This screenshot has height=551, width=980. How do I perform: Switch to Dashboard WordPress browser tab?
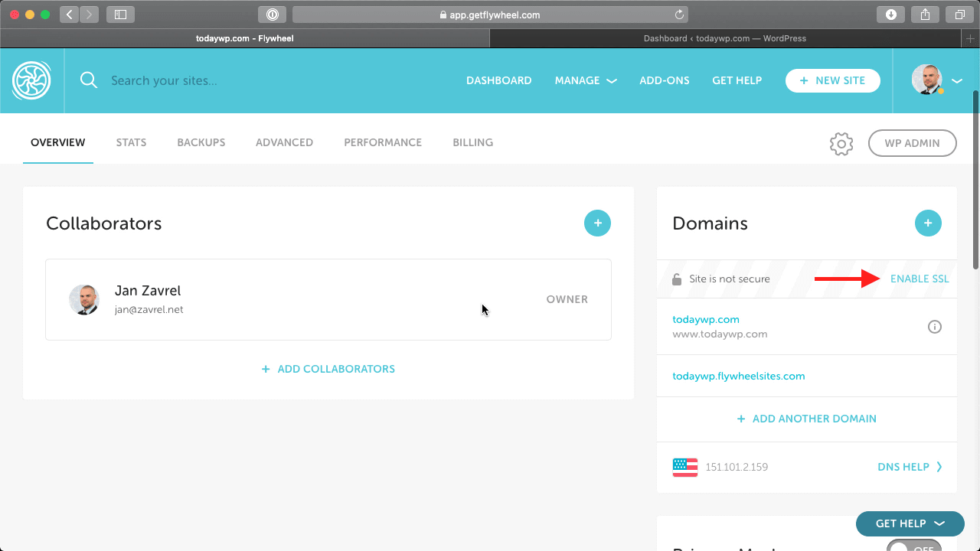click(x=725, y=38)
